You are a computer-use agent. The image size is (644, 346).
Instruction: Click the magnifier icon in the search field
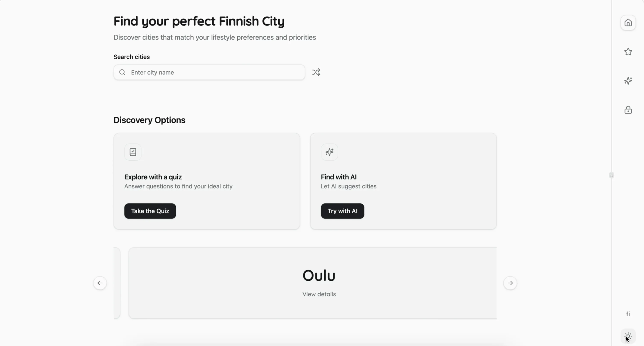tap(122, 72)
